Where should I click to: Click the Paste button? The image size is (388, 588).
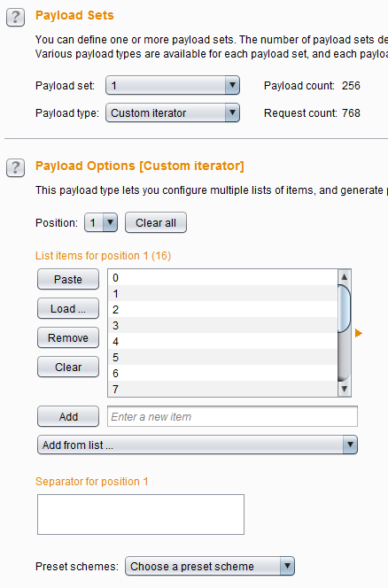pyautogui.click(x=68, y=279)
